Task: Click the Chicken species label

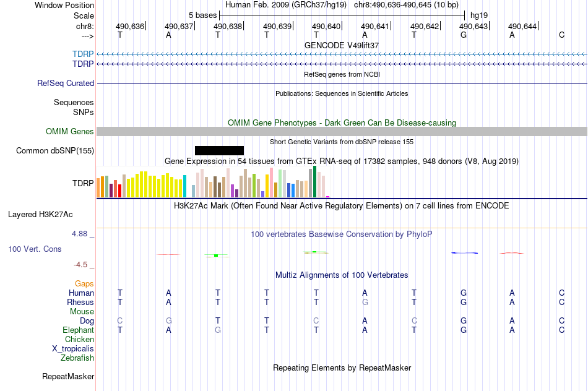Action: pyautogui.click(x=79, y=339)
